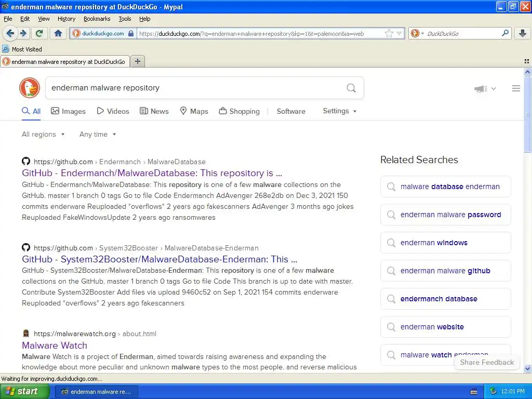The height and width of the screenshot is (399, 532).
Task: Open the Edit menu
Action: pyautogui.click(x=25, y=19)
